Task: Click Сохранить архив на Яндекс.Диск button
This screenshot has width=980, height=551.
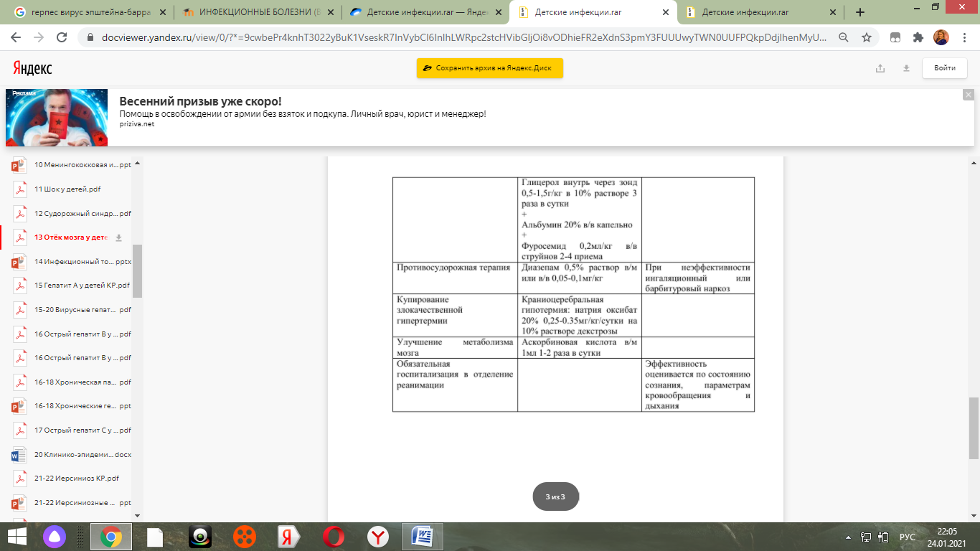Action: point(489,68)
